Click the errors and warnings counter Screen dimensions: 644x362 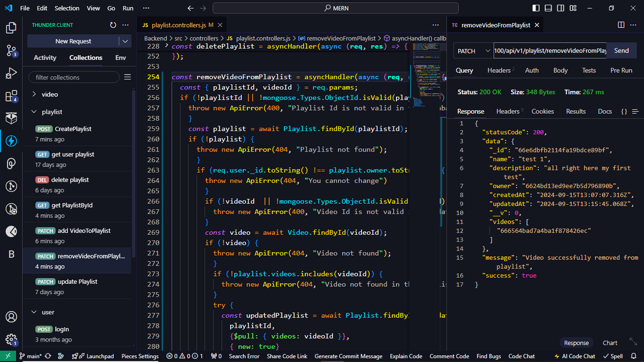(185, 356)
